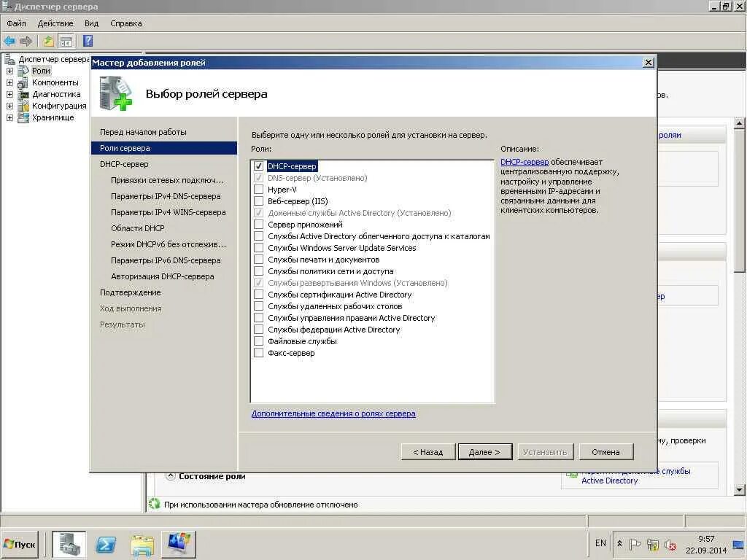Select Параметры IPv4 WINS-сервера step

coord(169,212)
